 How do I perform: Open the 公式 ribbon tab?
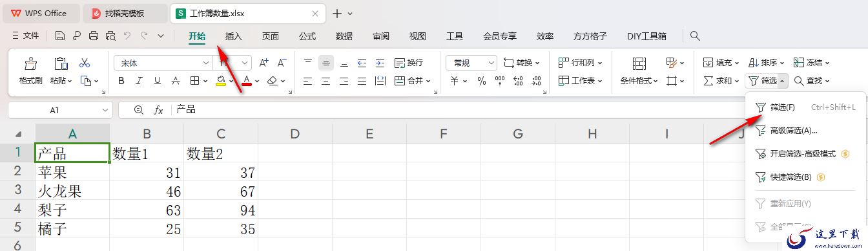coord(307,36)
